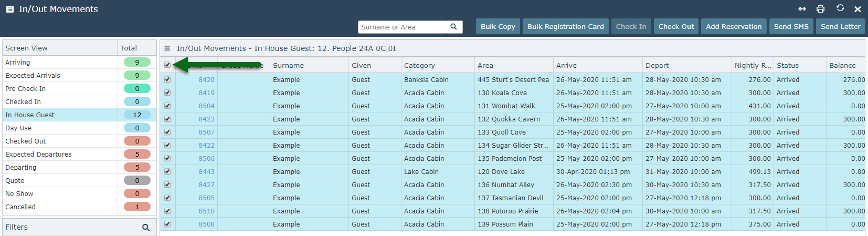Select the Arriving screen view row
Screen dimensions: 868x236
point(18,63)
